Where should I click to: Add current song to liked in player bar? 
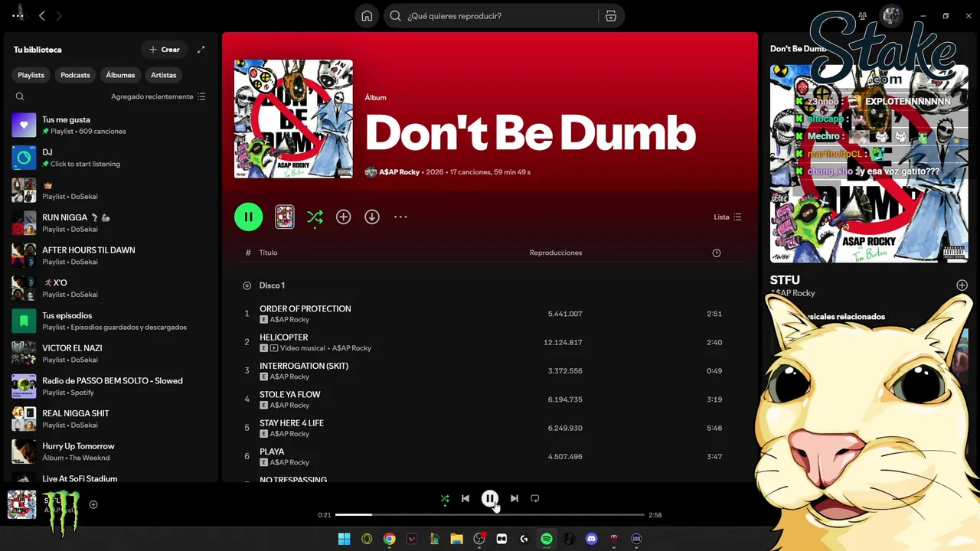point(93,504)
